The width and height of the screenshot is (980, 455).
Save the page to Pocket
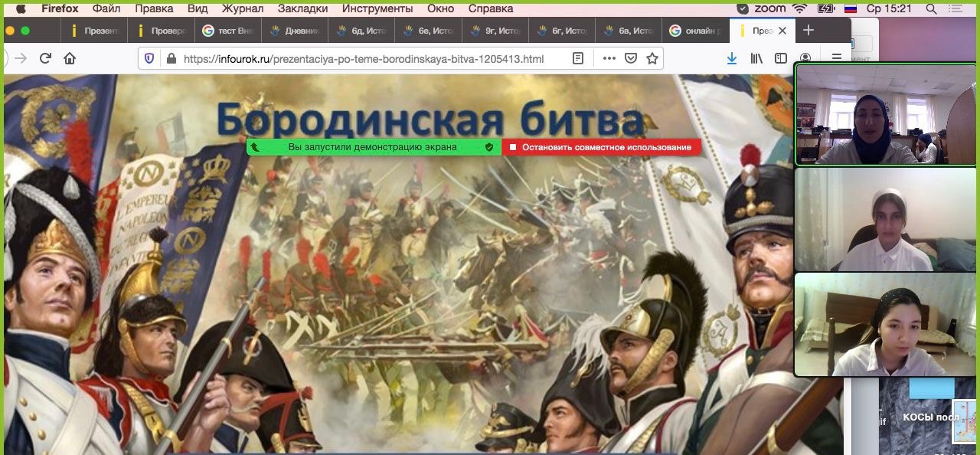(x=631, y=58)
